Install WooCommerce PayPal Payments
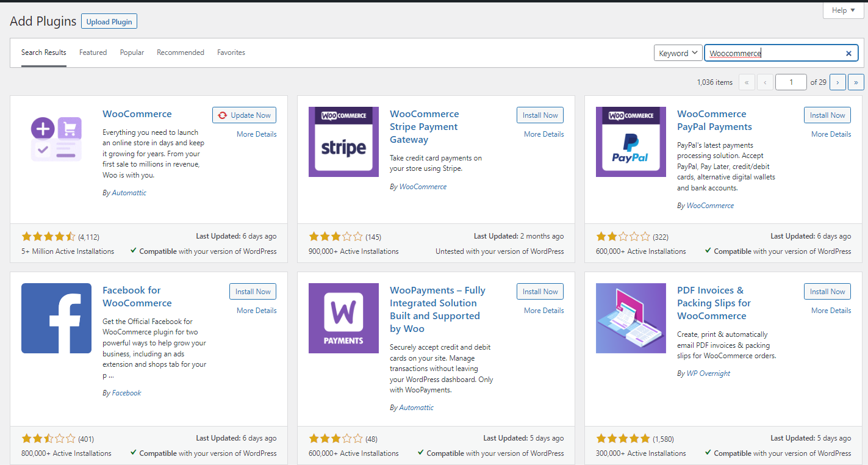 click(827, 115)
